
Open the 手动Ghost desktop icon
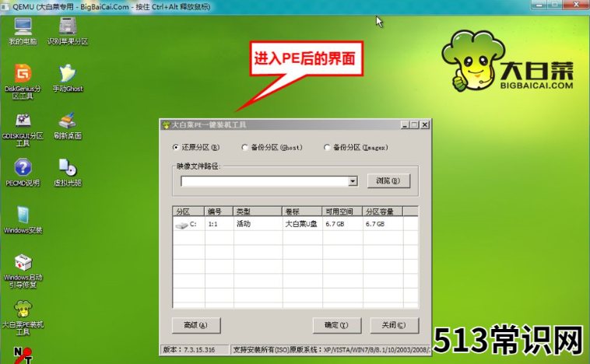point(68,79)
